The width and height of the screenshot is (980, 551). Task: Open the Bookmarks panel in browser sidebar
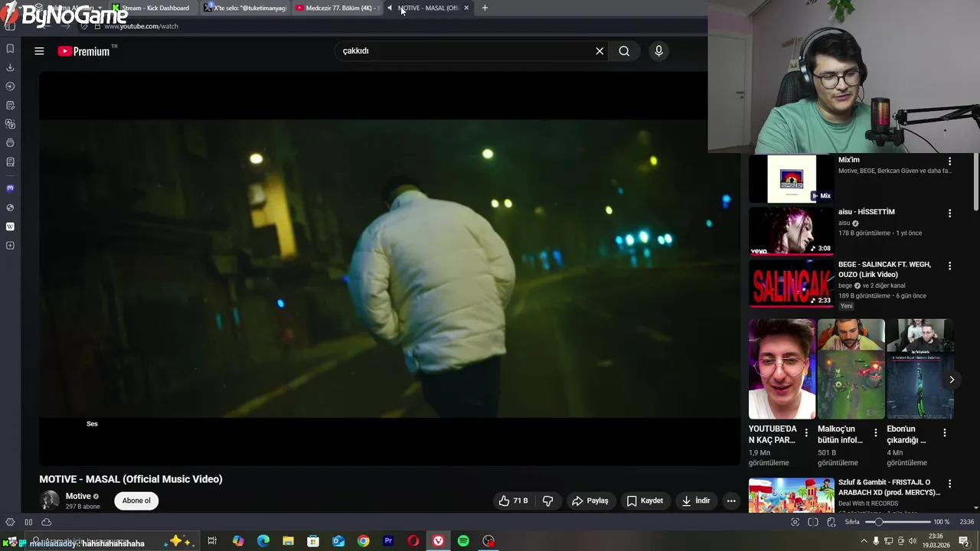coord(10,48)
